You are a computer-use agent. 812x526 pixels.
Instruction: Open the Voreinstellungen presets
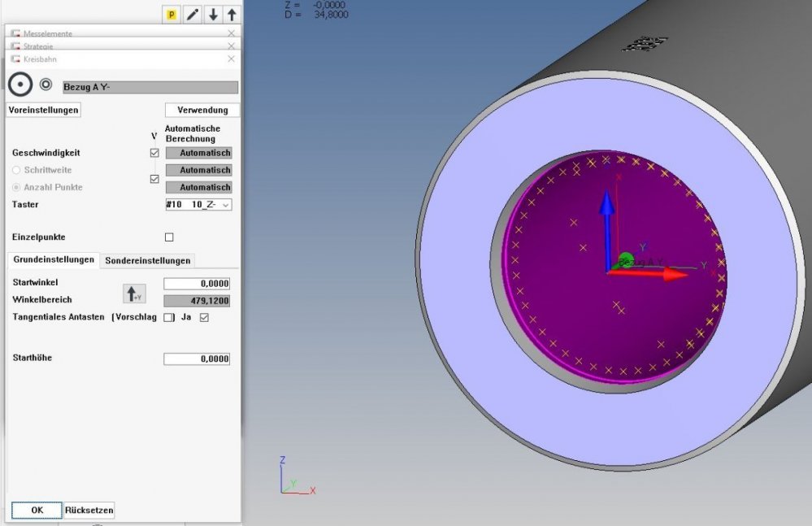(x=44, y=110)
